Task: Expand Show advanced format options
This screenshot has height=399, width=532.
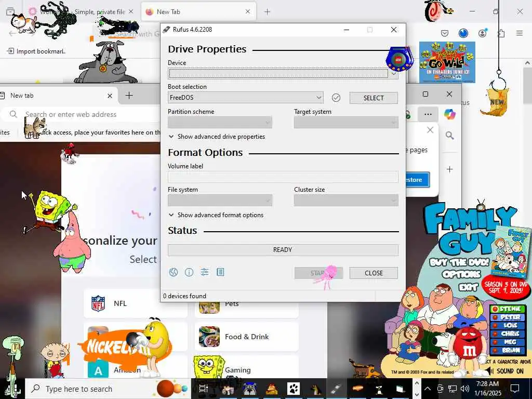Action: (x=216, y=215)
